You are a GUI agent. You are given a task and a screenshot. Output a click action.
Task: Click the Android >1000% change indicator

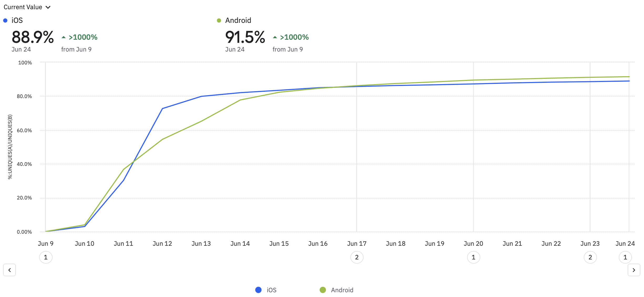click(294, 37)
